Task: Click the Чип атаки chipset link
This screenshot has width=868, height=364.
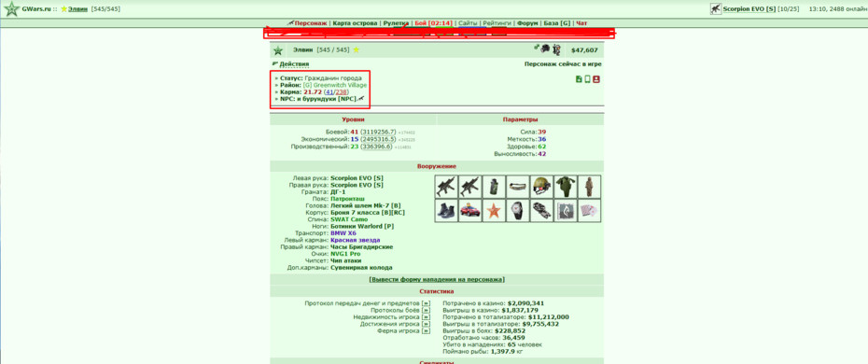Action: pyautogui.click(x=346, y=260)
